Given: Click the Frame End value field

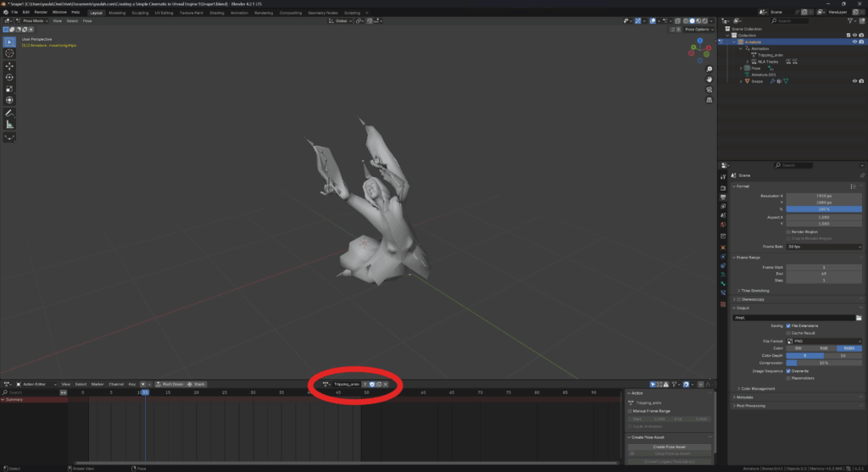Looking at the screenshot, I should [x=825, y=274].
